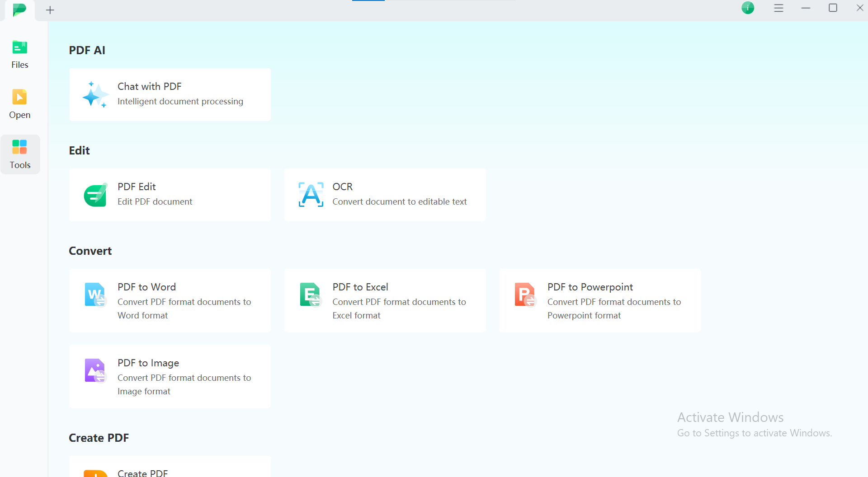Add a new tab with plus button
The width and height of the screenshot is (868, 477).
50,10
